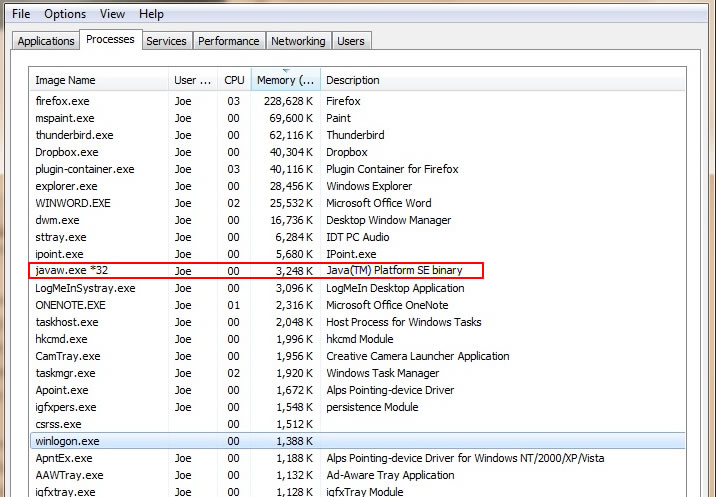This screenshot has width=716, height=497.
Task: Select the firefox.exe process
Action: tap(357, 101)
